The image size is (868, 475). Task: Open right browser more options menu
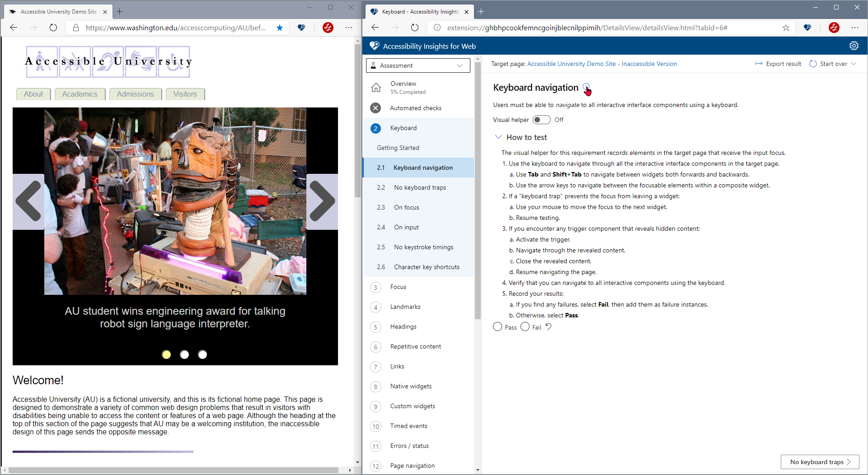point(855,28)
